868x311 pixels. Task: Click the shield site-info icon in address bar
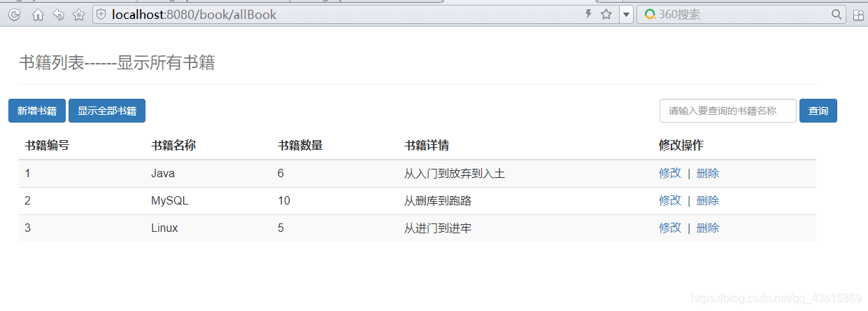tap(101, 14)
